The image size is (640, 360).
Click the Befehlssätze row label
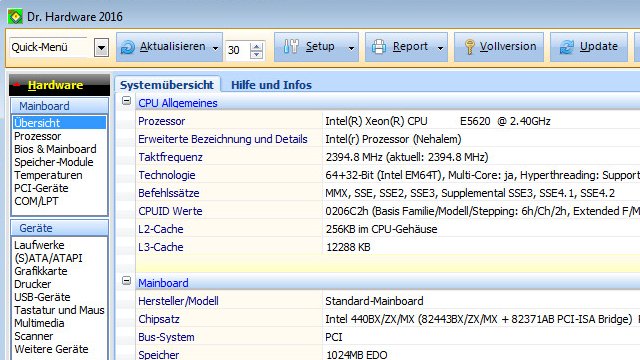[x=169, y=193]
